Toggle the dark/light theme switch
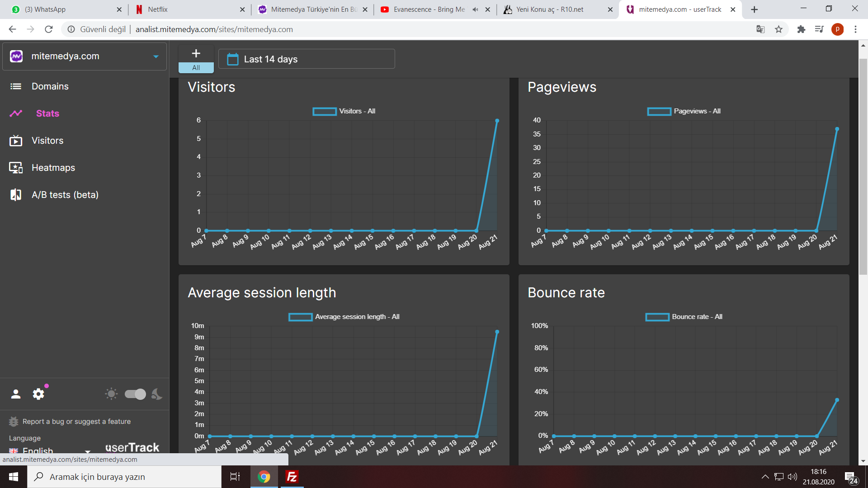 coord(135,394)
